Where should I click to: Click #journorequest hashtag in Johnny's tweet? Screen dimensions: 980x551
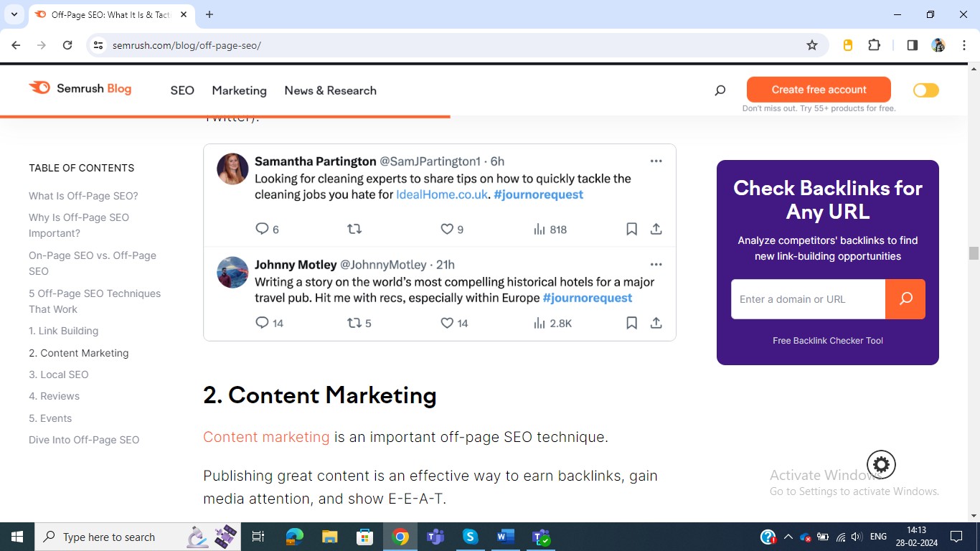[x=587, y=298]
